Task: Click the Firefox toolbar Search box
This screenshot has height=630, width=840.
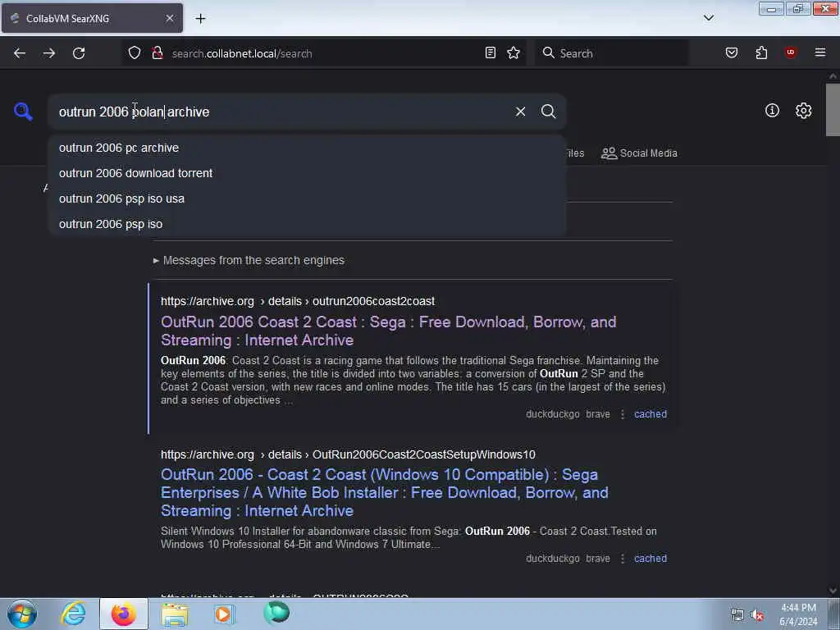Action: [612, 53]
